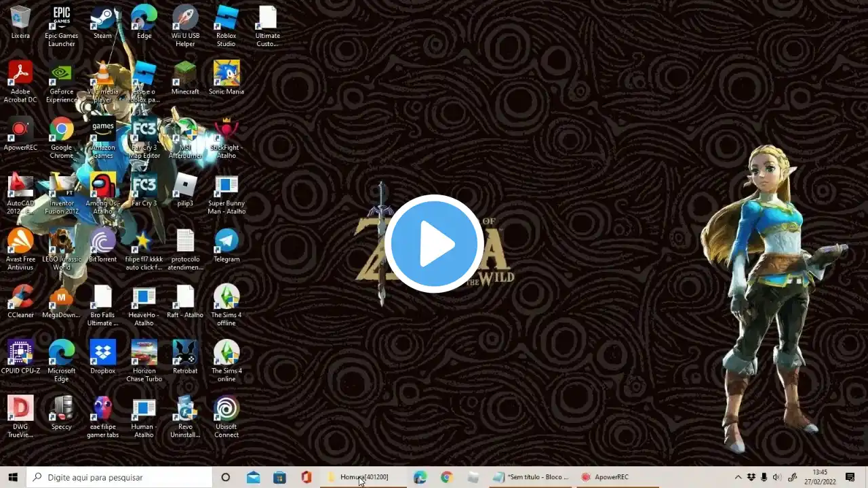Select the Ultimate Custom file icon
Image resolution: width=868 pixels, height=488 pixels.
(267, 26)
